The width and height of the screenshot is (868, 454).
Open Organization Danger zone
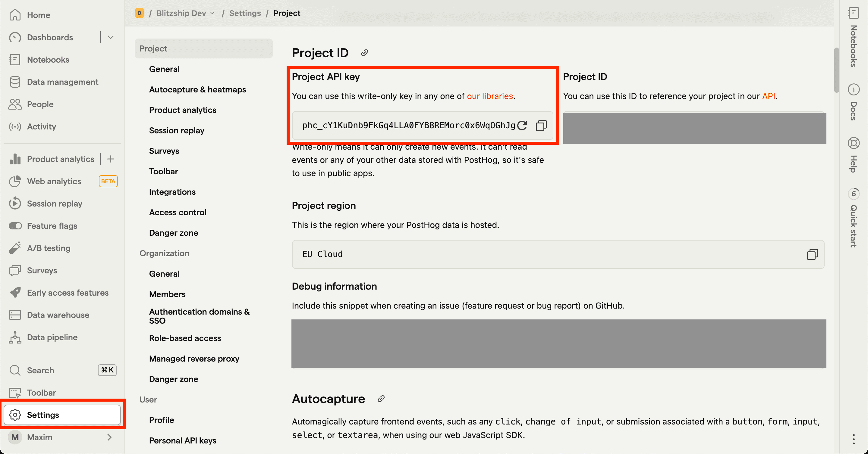[174, 379]
